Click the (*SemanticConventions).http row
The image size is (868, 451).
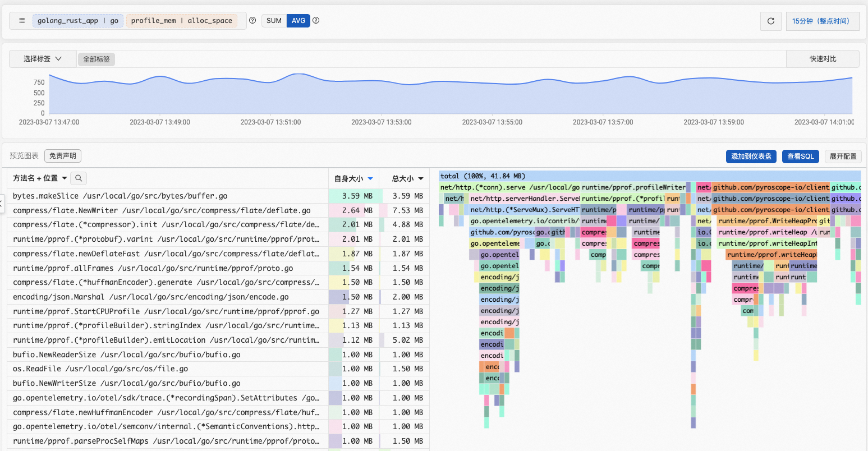pyautogui.click(x=218, y=426)
